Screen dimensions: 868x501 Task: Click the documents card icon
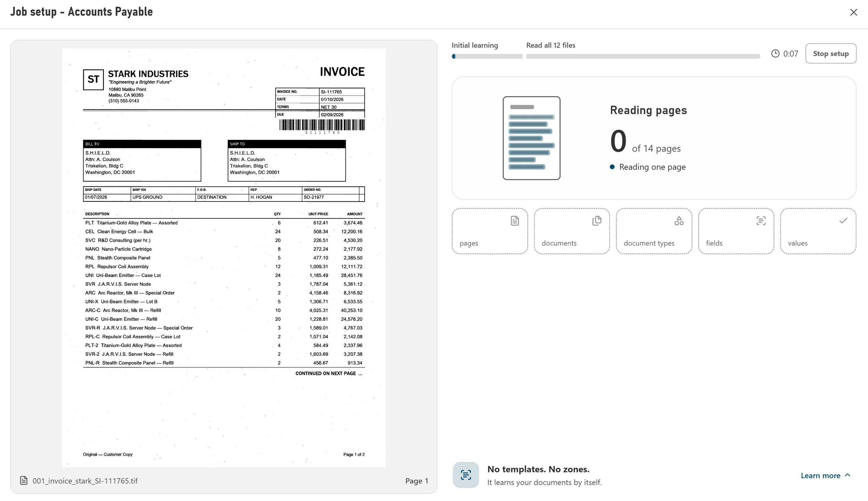(597, 221)
